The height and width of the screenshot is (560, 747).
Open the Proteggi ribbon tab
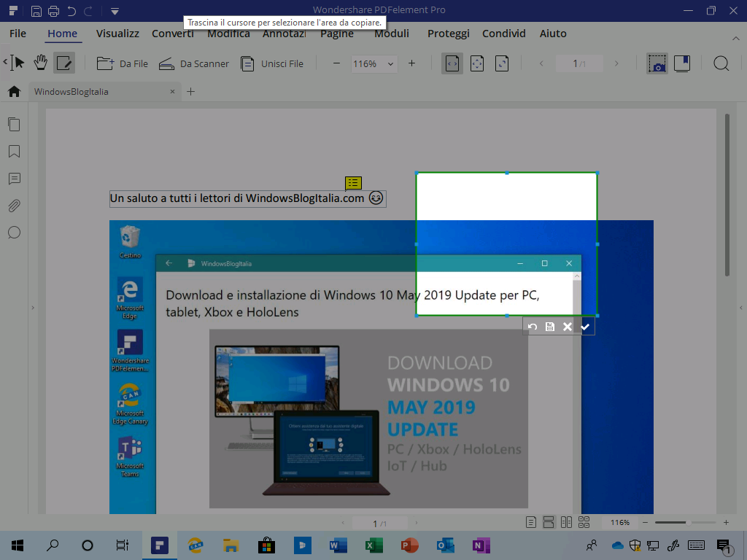pyautogui.click(x=449, y=34)
